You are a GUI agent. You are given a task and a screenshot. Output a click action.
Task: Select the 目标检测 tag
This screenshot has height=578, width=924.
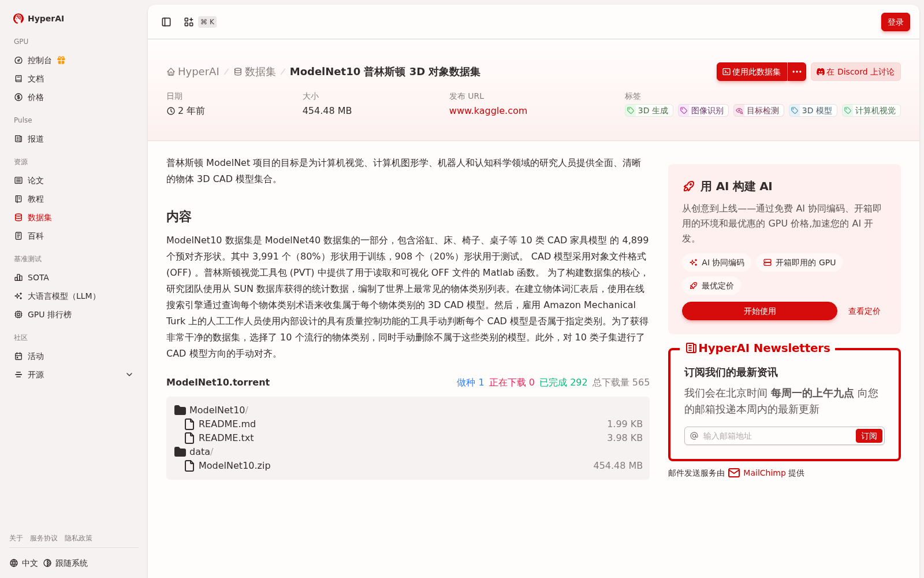(x=758, y=110)
